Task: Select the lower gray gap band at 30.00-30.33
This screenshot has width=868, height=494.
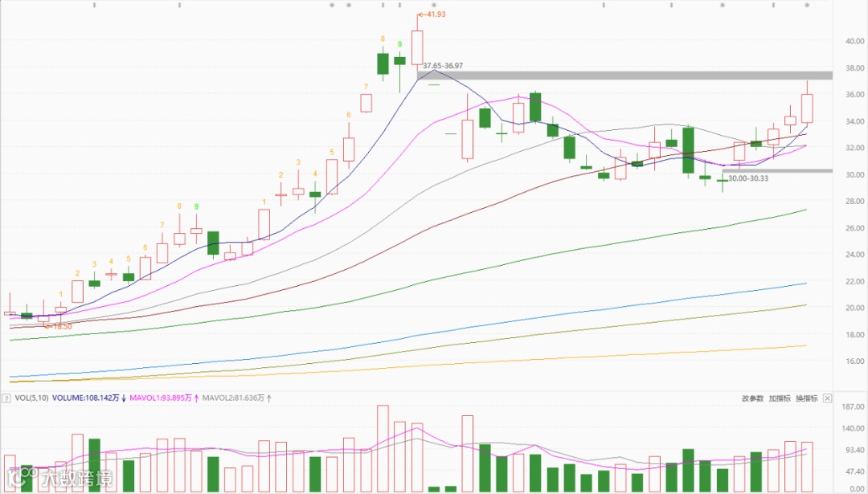Action: [x=777, y=170]
